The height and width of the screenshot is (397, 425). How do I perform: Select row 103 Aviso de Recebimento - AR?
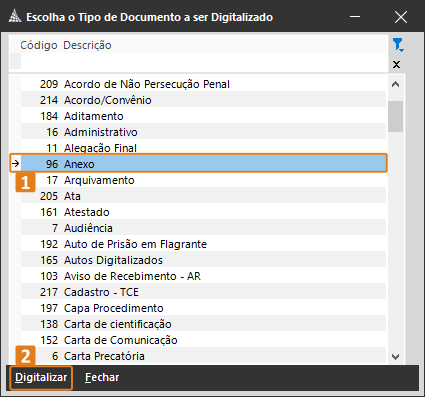[203, 276]
